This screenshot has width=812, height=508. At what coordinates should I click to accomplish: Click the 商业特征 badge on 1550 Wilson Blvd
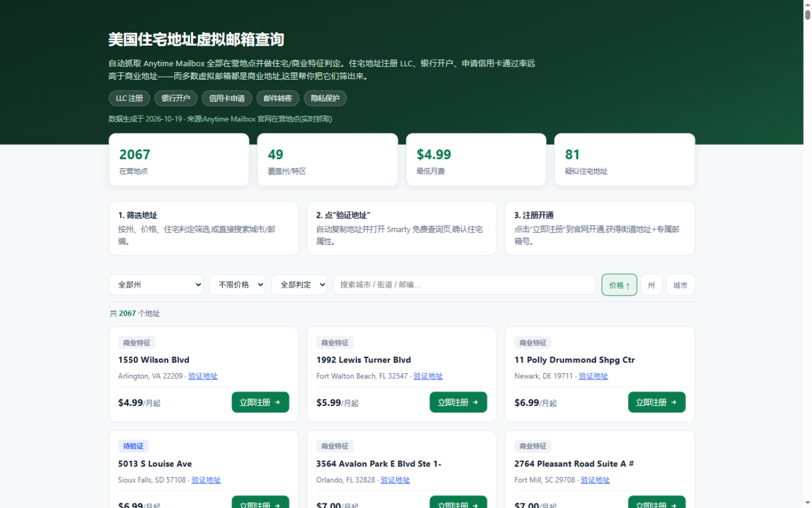[137, 343]
